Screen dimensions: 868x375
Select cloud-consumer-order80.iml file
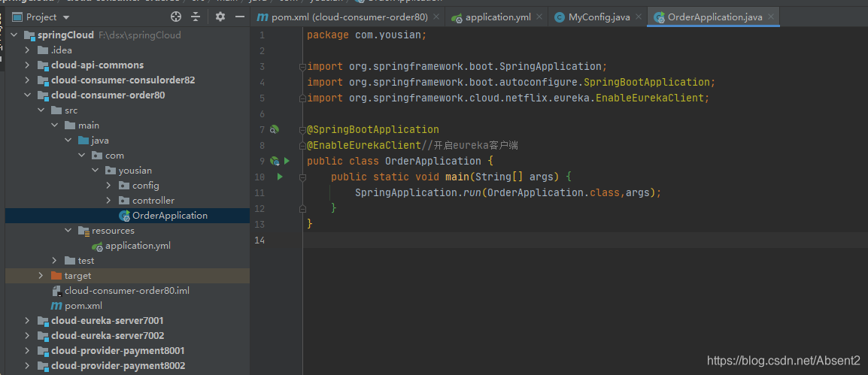point(127,290)
